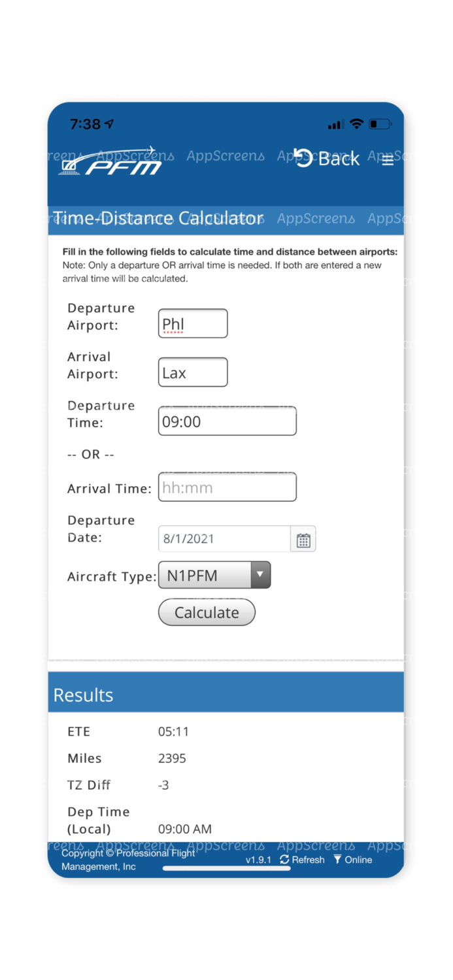This screenshot has width=453, height=980.
Task: Click the Departure Time field showing 09:00
Action: pos(227,421)
